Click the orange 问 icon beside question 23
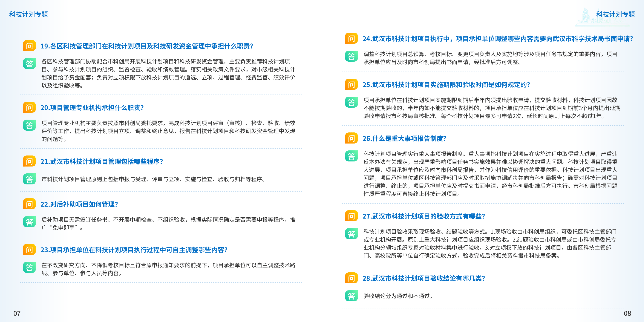644x322 pixels. tap(29, 249)
